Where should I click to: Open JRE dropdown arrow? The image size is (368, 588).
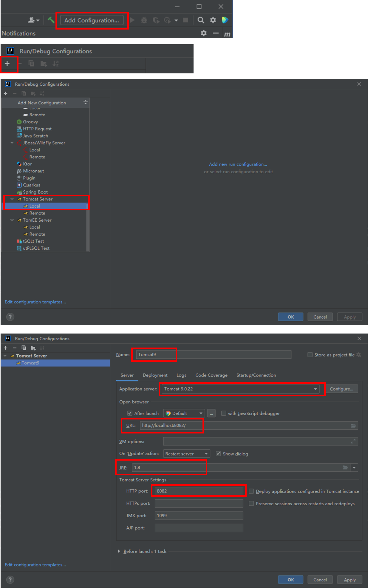tap(354, 467)
